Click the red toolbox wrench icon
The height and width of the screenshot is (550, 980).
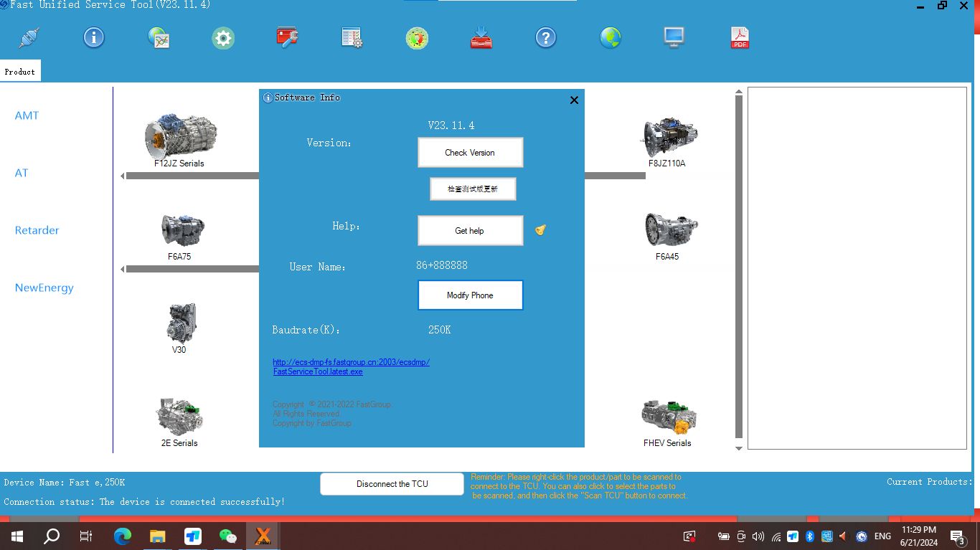(287, 37)
